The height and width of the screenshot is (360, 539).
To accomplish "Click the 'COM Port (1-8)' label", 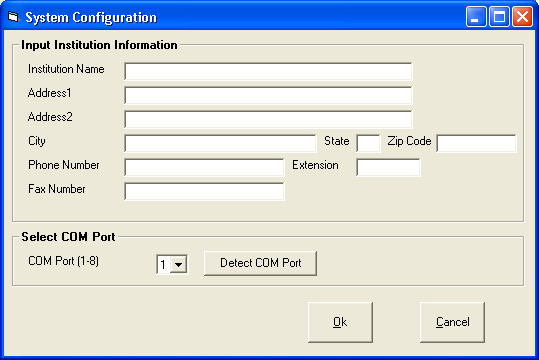I will point(64,261).
